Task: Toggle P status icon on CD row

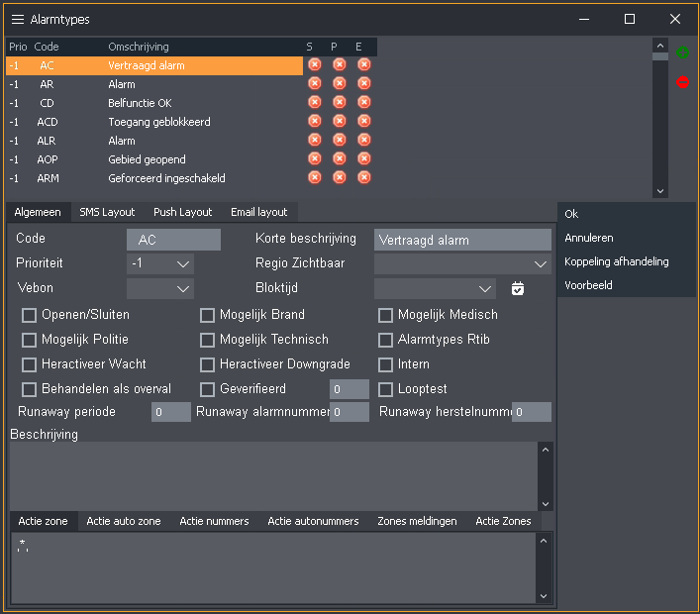Action: coord(340,102)
